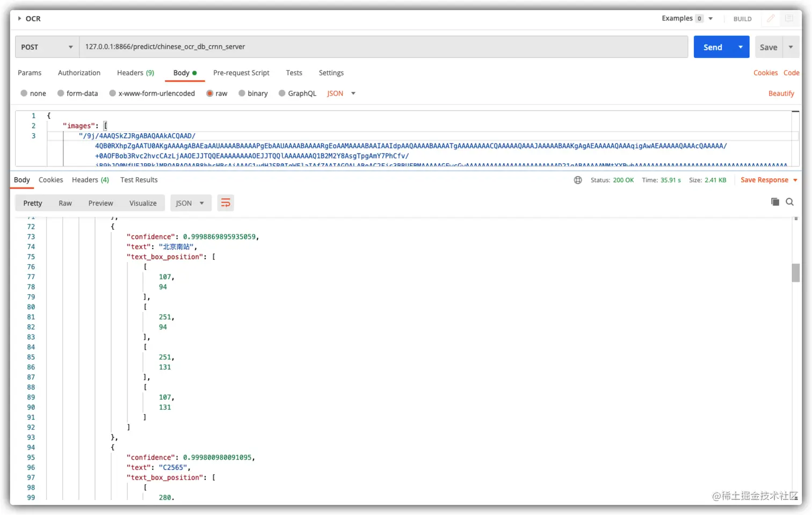The height and width of the screenshot is (515, 812).
Task: Click the response pane scrollbar thumb
Action: click(795, 273)
